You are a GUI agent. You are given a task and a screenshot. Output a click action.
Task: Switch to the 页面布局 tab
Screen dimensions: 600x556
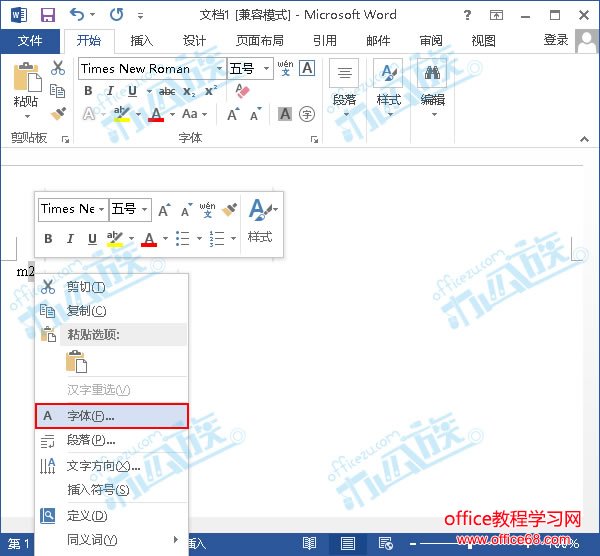click(x=260, y=41)
